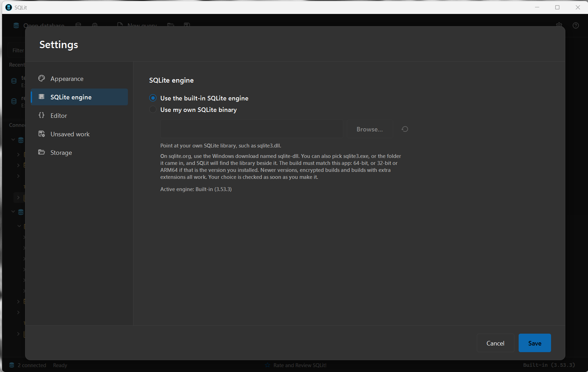Viewport: 588px width, 372px height.
Task: Click the 'Point at your own SQLite library' hint
Action: pos(221,145)
